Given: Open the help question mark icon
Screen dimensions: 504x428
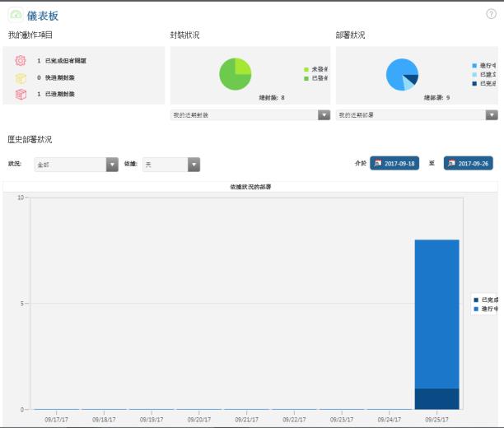Looking at the screenshot, I should 491,14.
